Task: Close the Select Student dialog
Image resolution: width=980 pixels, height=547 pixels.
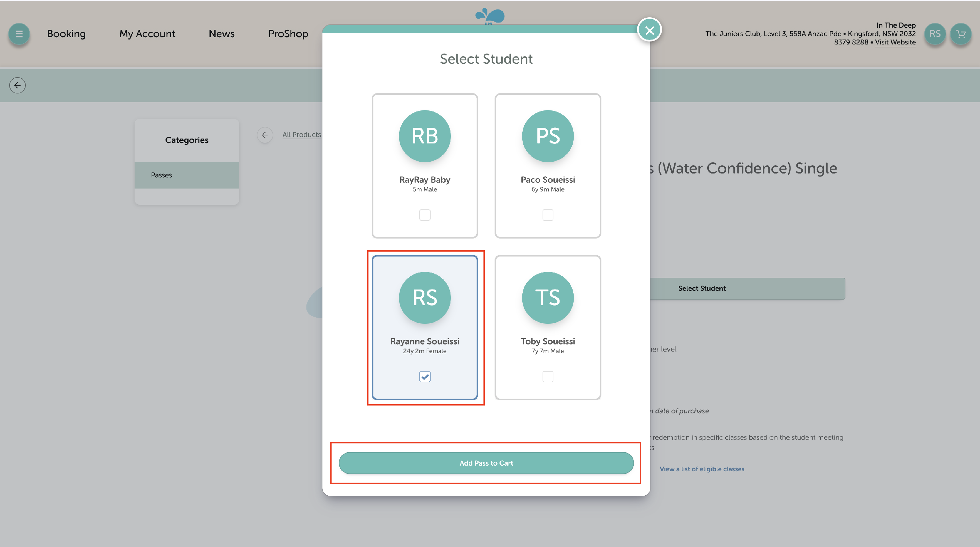Action: [x=649, y=30]
